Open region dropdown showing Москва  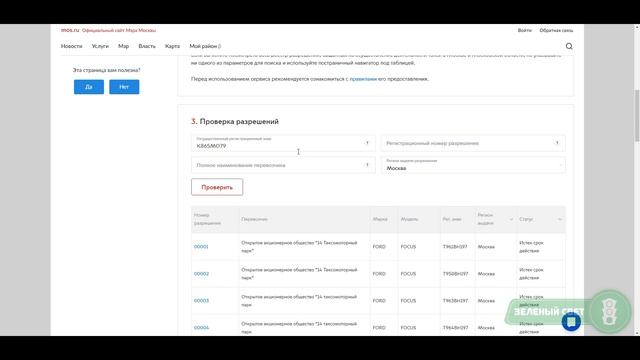(x=473, y=165)
